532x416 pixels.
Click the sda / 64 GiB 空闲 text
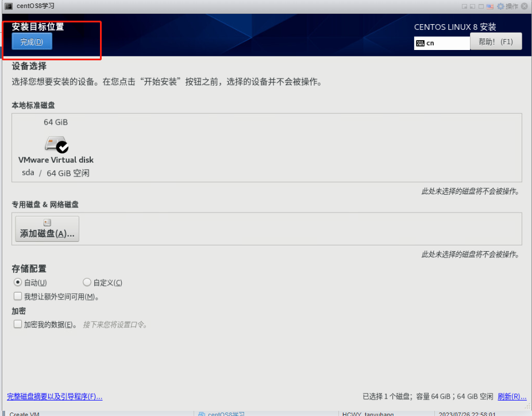pyautogui.click(x=56, y=173)
